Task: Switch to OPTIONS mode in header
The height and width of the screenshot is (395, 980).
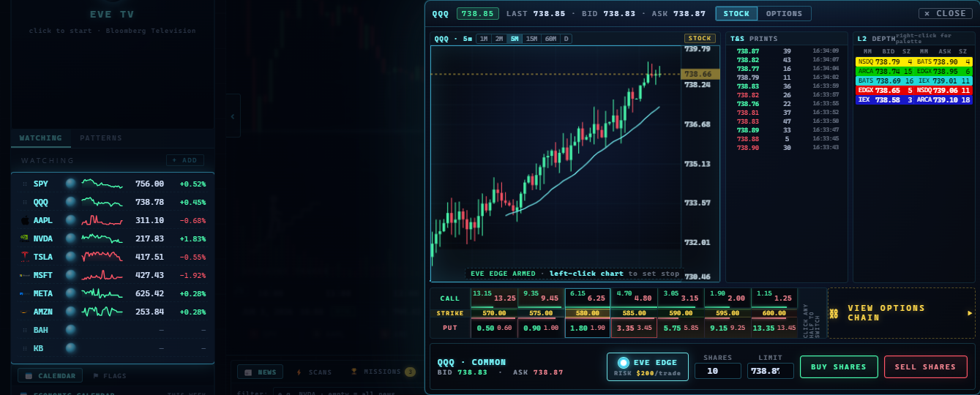Action: click(x=785, y=13)
